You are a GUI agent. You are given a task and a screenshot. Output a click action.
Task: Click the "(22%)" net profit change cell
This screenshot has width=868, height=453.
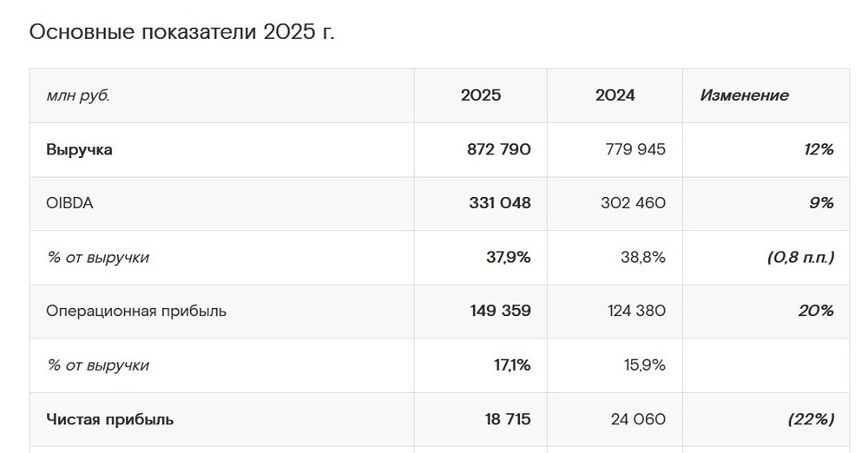(811, 419)
